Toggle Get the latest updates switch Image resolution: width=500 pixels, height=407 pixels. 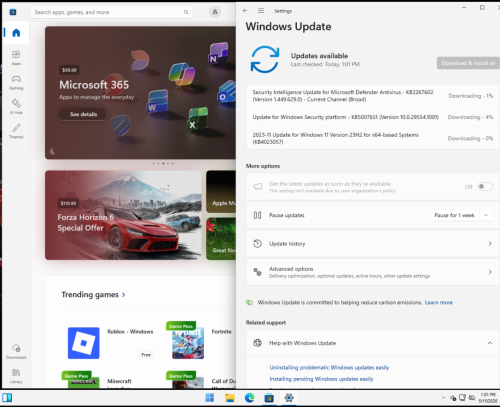point(485,186)
